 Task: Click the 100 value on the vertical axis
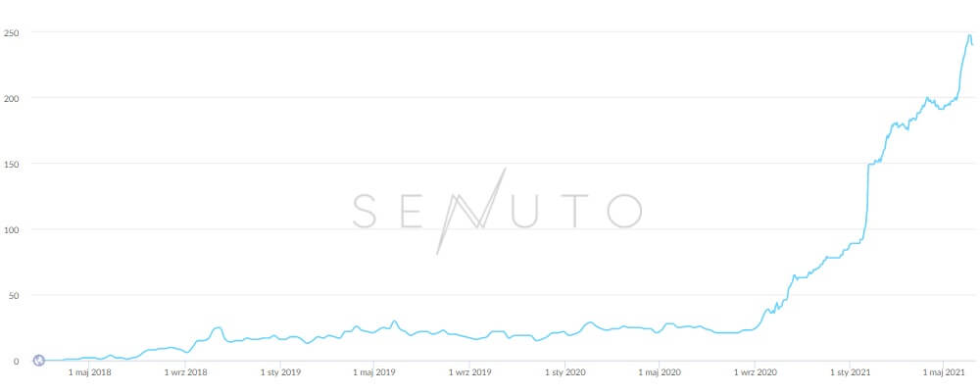[10, 229]
